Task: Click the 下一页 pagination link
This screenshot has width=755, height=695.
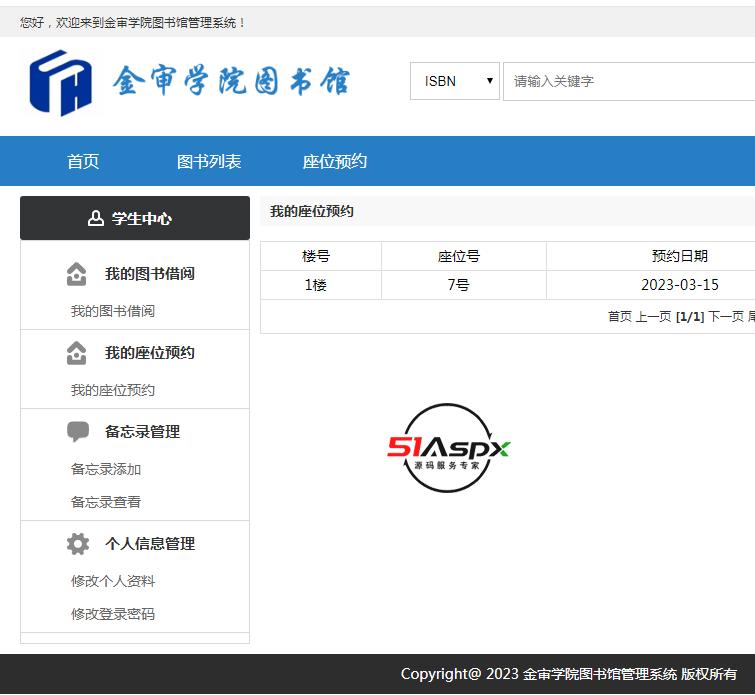Action: tap(726, 316)
